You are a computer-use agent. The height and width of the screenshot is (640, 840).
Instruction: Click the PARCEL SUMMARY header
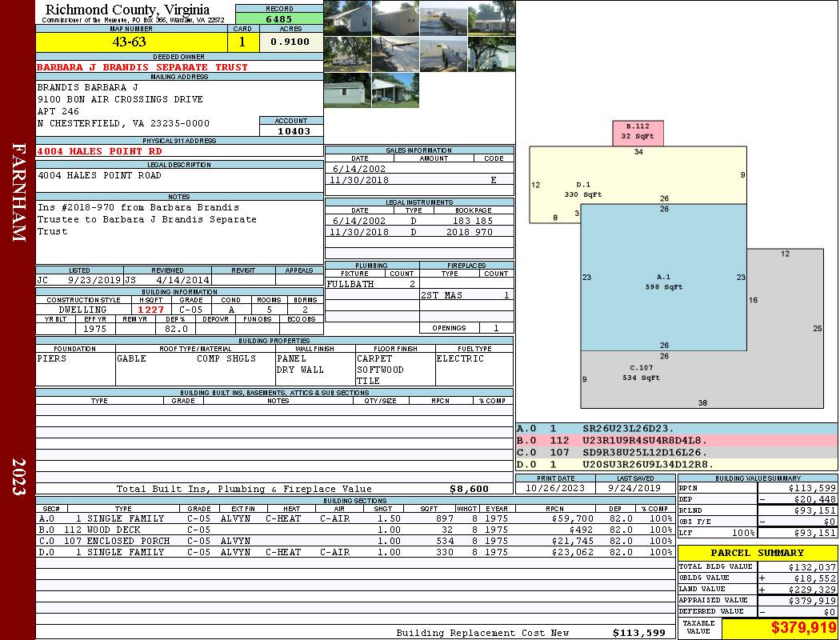click(757, 553)
